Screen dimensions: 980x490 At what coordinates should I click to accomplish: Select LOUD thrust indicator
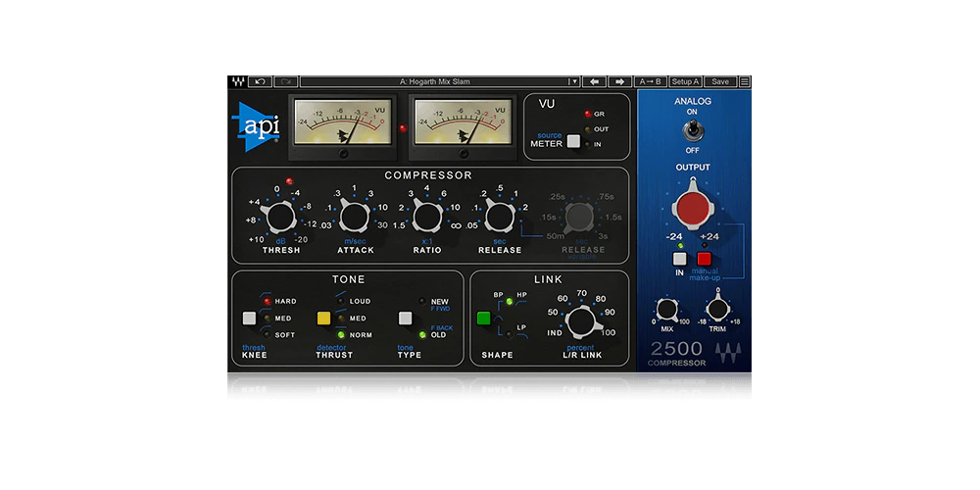coord(341,301)
